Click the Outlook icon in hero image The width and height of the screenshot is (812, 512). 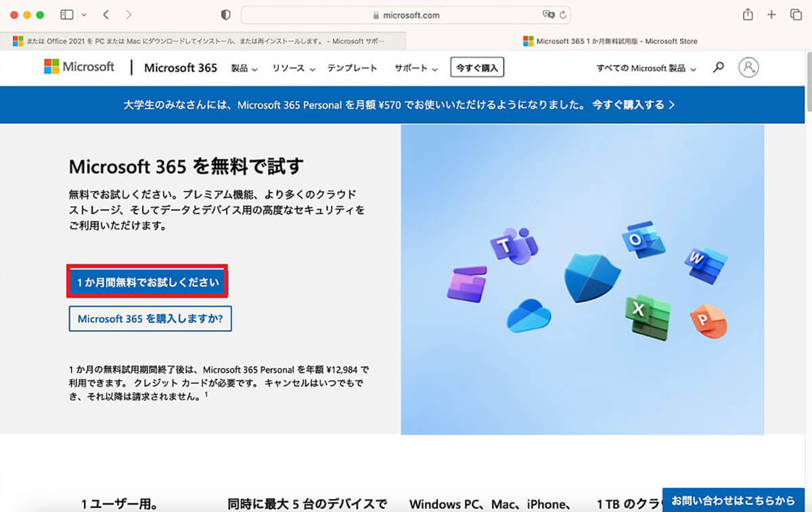[x=644, y=240]
